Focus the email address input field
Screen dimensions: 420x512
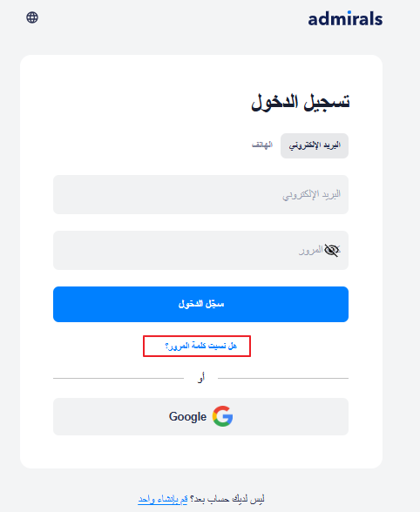pyautogui.click(x=200, y=195)
